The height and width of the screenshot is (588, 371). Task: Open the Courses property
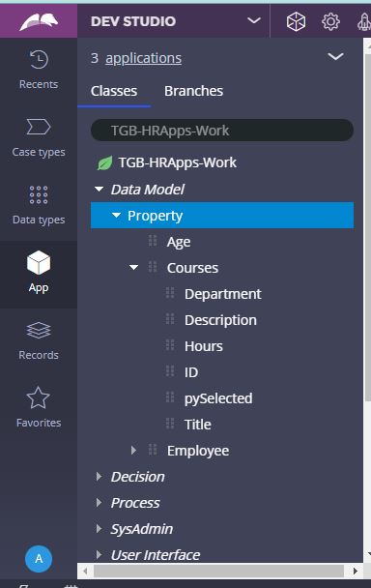pyautogui.click(x=192, y=268)
